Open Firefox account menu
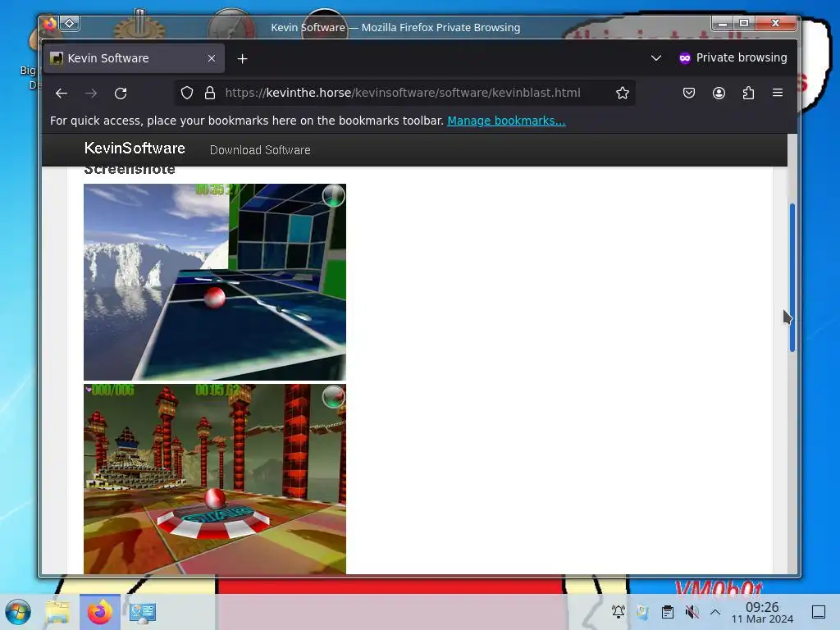840x630 pixels. 719,93
